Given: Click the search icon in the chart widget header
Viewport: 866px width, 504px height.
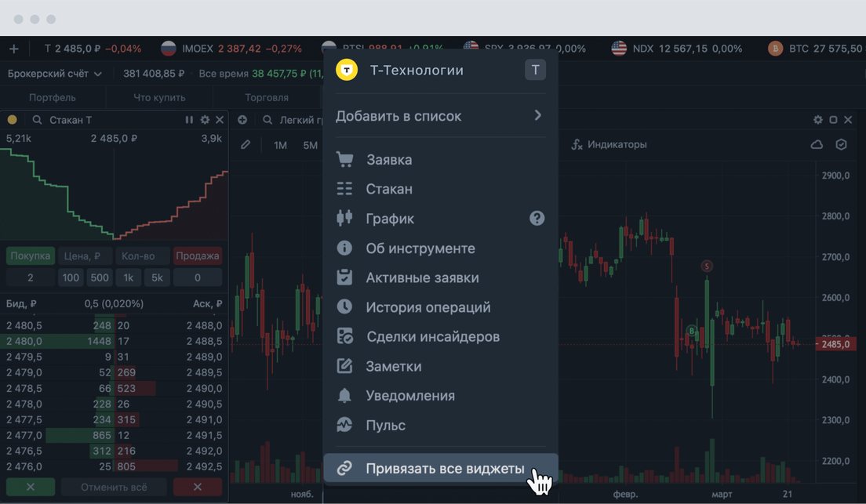Looking at the screenshot, I should [x=267, y=120].
